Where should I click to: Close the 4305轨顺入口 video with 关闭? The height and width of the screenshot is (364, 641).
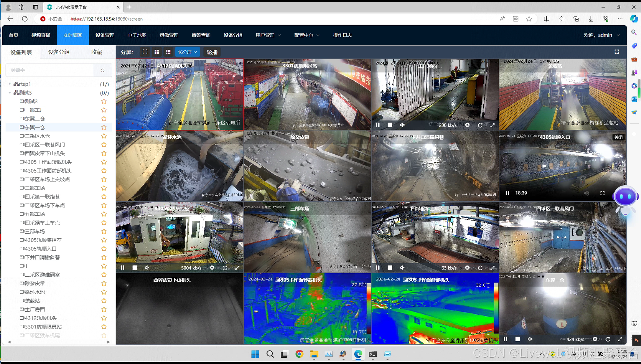coord(618,137)
